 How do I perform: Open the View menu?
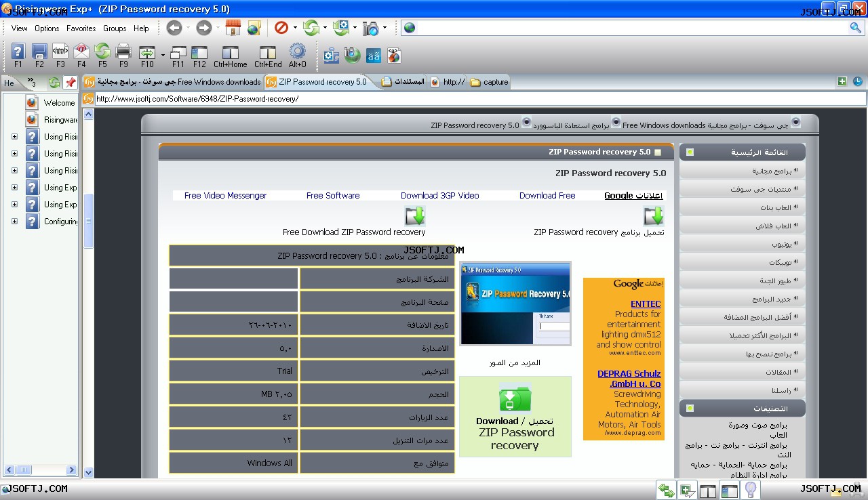click(x=20, y=28)
